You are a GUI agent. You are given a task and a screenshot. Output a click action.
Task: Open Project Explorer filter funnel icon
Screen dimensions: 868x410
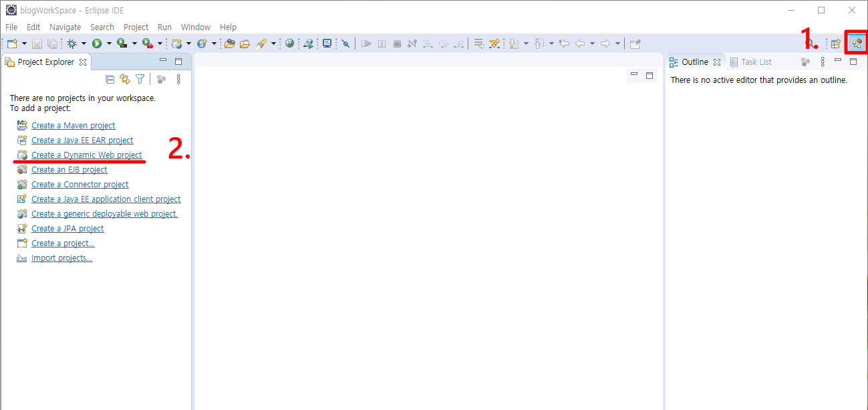140,79
